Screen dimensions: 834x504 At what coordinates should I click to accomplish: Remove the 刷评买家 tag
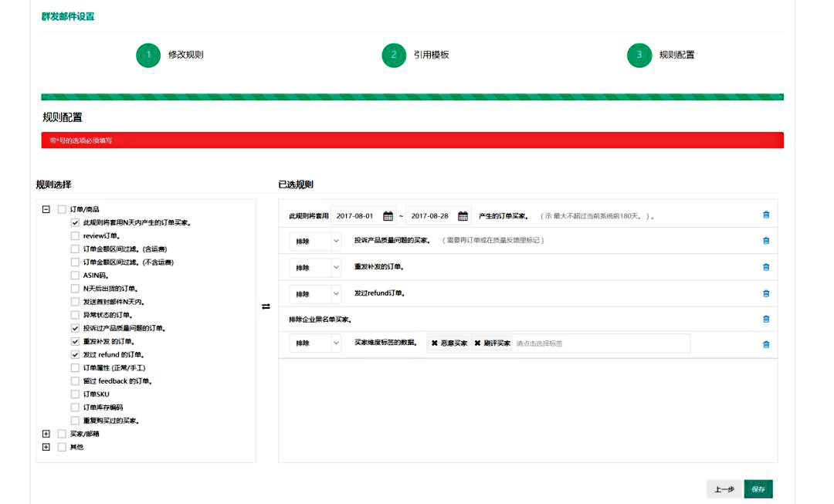point(477,343)
